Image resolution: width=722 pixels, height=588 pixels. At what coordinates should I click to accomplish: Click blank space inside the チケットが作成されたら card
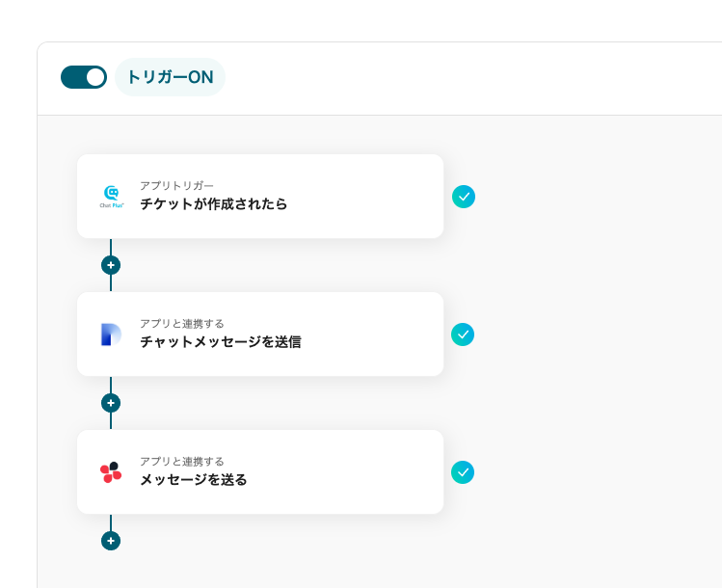tap(368, 196)
